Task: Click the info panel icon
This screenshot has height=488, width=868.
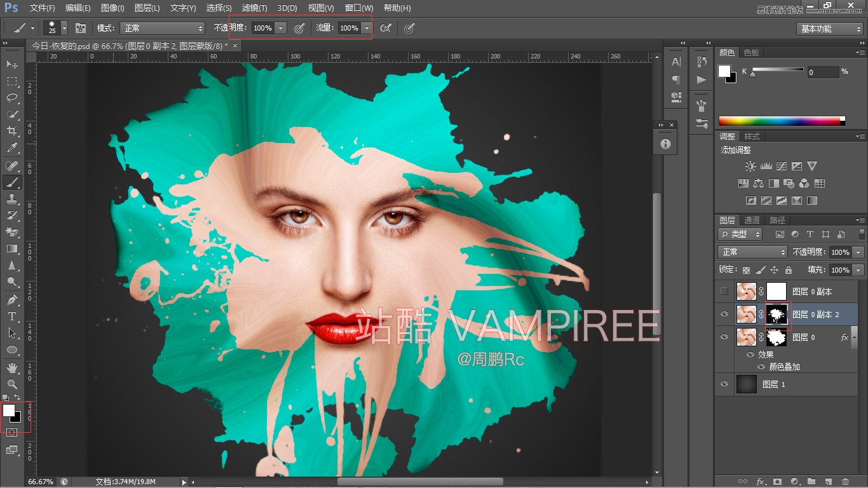Action: [665, 144]
